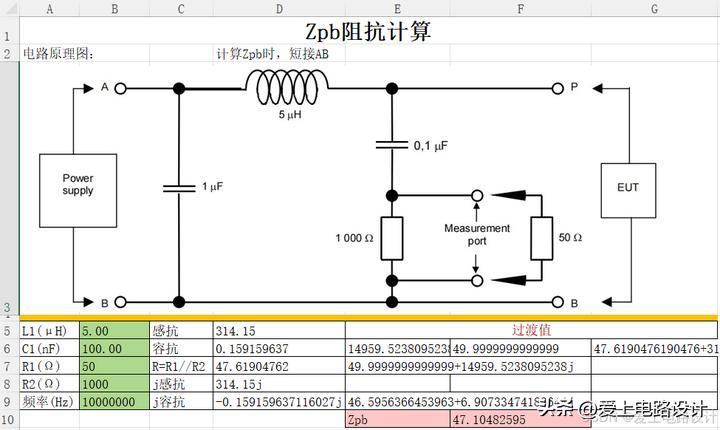Viewport: 720px width, 430px height.
Task: Click the red '过渡值' header cell
Action: [531, 330]
